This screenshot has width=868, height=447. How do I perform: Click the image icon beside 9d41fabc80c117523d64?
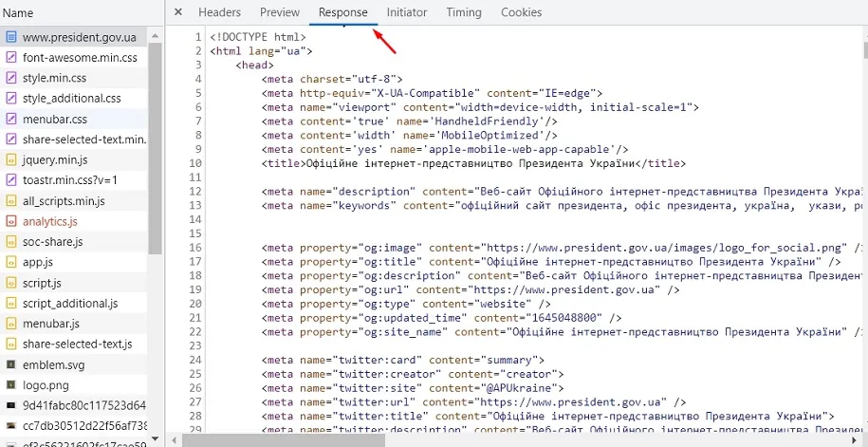coord(10,405)
